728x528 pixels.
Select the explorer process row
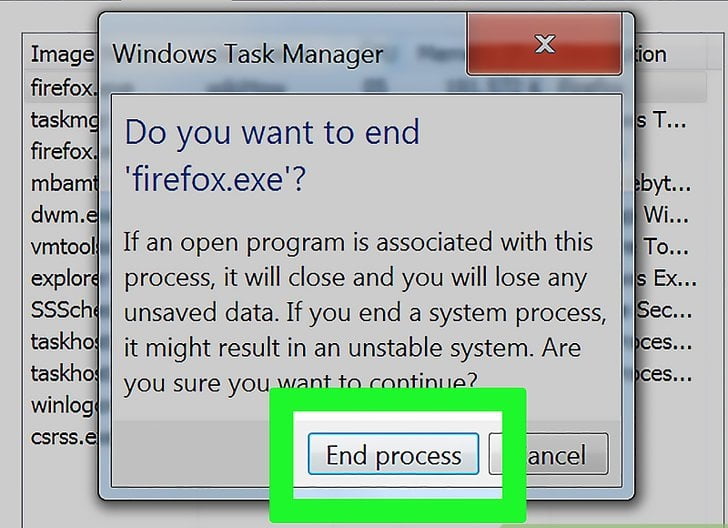[x=64, y=278]
